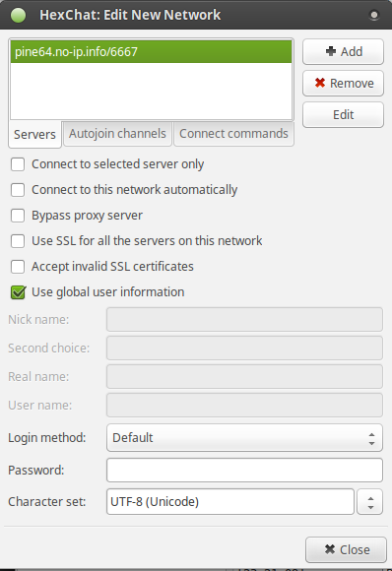Click the title bar round window button

[x=374, y=15]
